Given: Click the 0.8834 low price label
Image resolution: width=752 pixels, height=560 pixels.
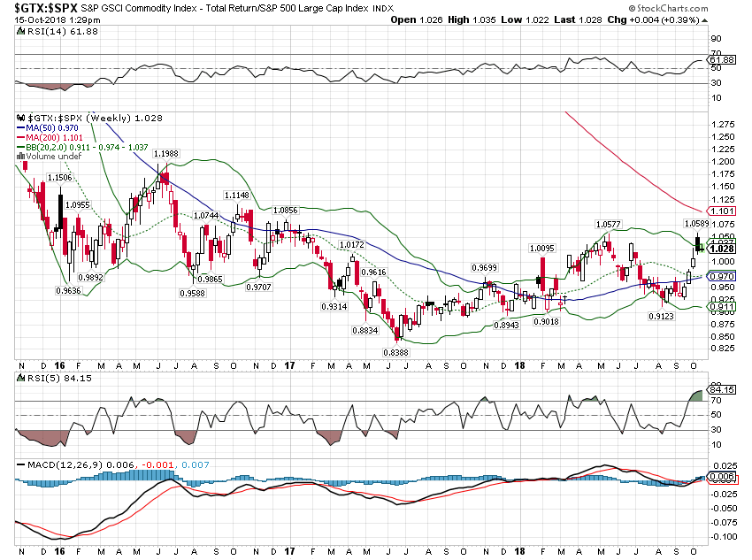Looking at the screenshot, I should (365, 330).
